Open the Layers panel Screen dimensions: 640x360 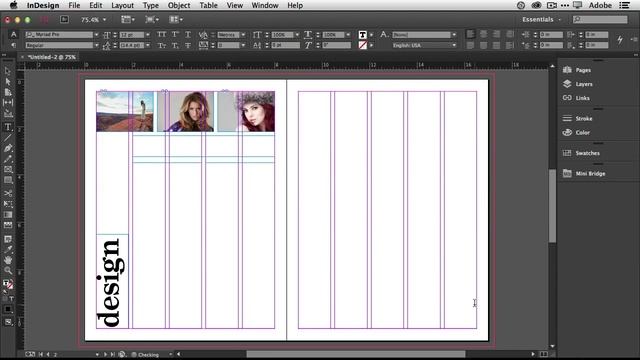pyautogui.click(x=584, y=84)
